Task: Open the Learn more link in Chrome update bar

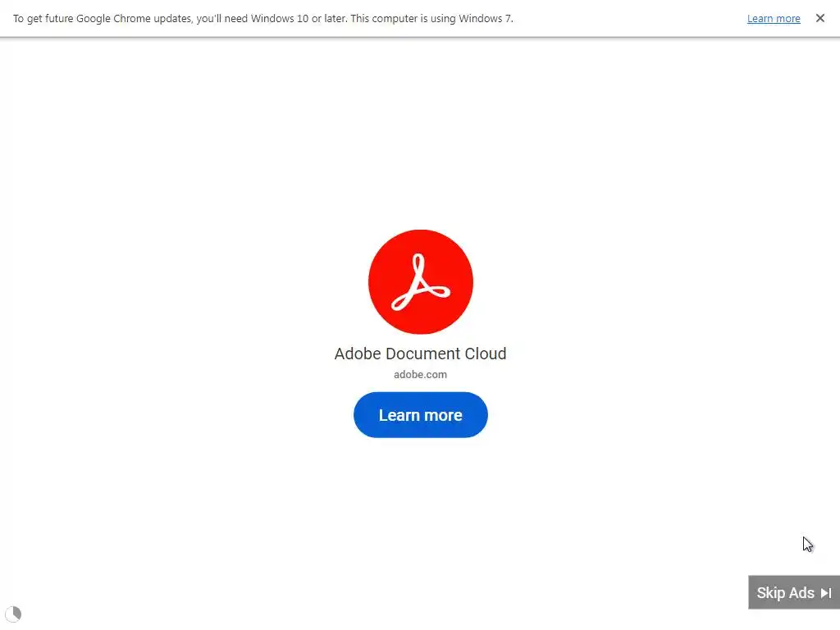Action: pyautogui.click(x=774, y=19)
